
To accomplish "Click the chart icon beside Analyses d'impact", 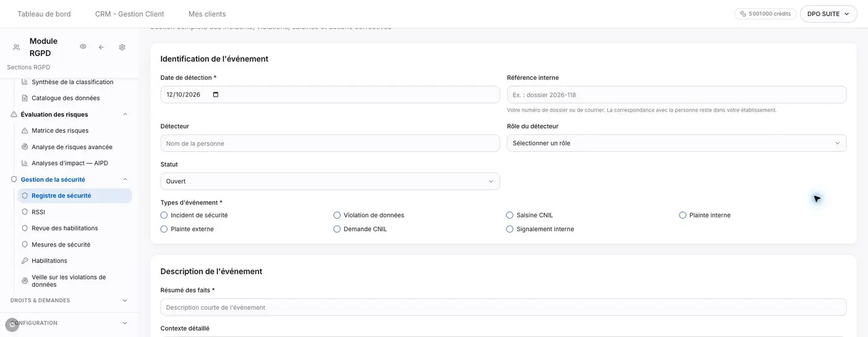I will 25,163.
